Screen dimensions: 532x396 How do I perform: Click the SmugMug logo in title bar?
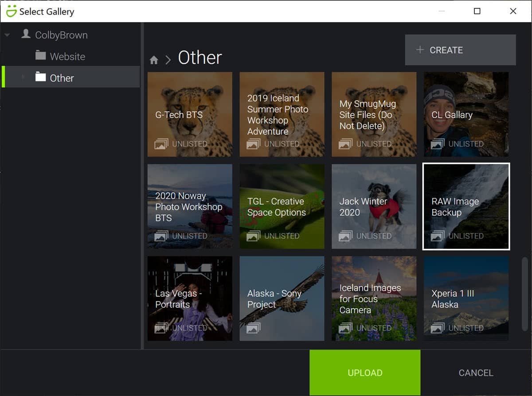coord(11,11)
